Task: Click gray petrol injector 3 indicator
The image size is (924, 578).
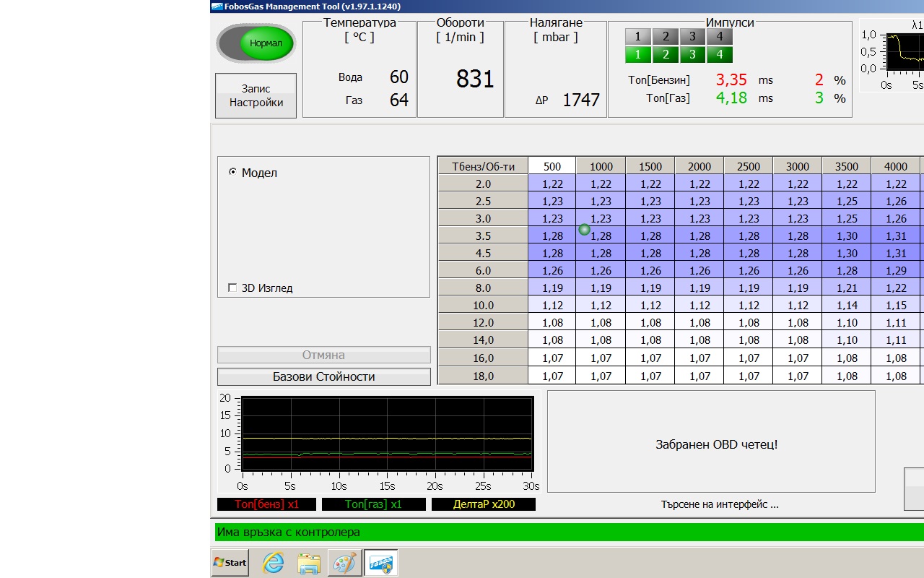Action: coord(692,37)
